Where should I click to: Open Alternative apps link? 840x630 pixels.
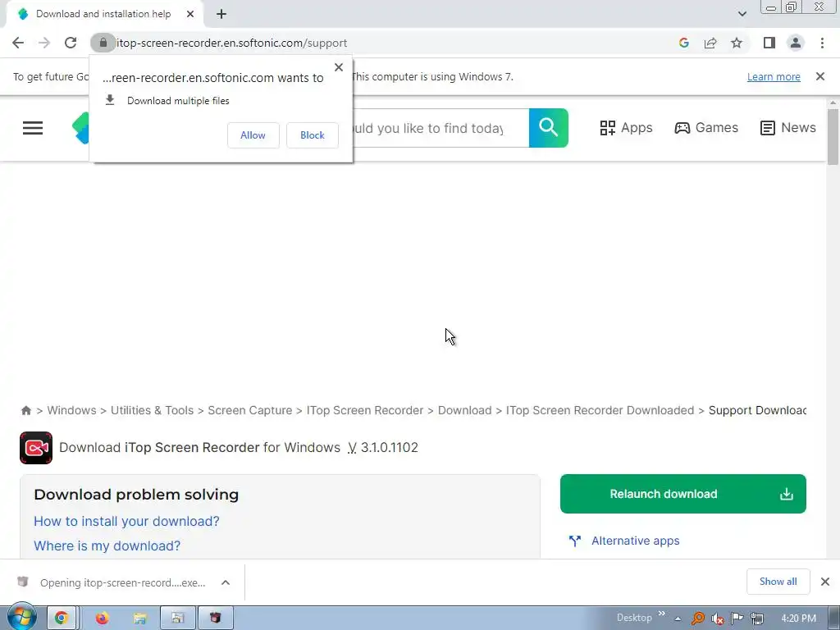tap(636, 541)
